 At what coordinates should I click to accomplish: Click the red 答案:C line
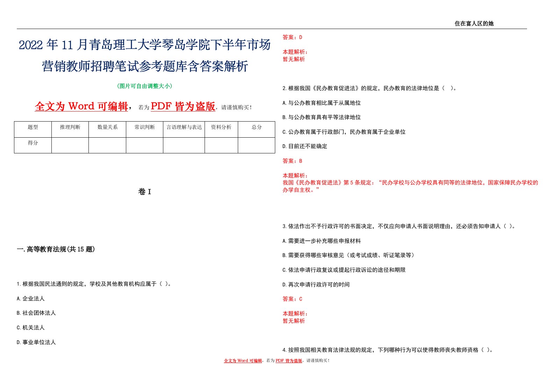click(x=292, y=299)
